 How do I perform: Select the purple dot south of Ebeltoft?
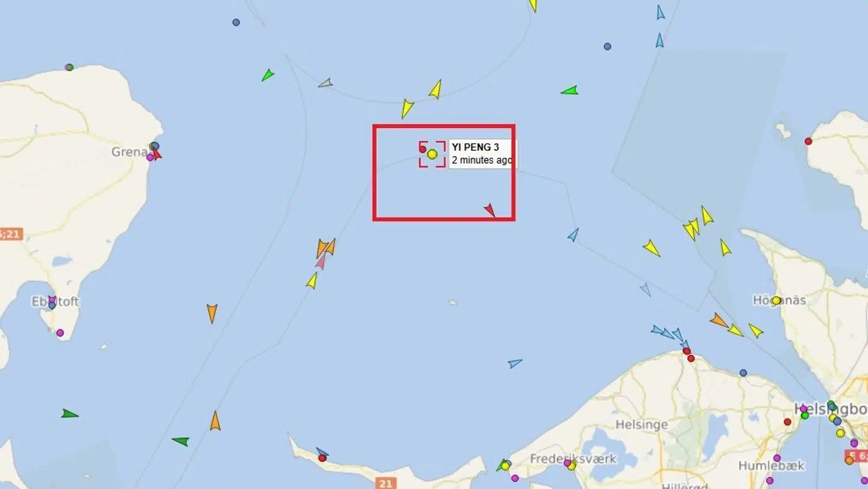click(x=60, y=333)
